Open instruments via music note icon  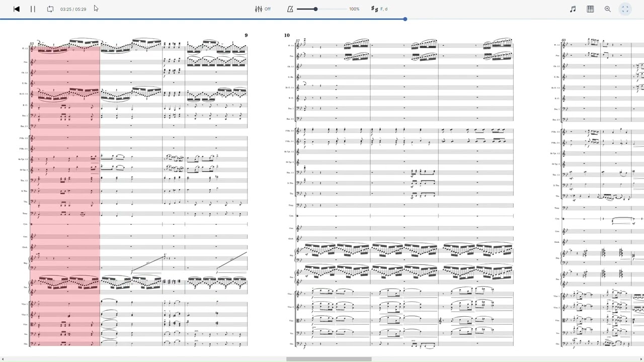(x=573, y=9)
